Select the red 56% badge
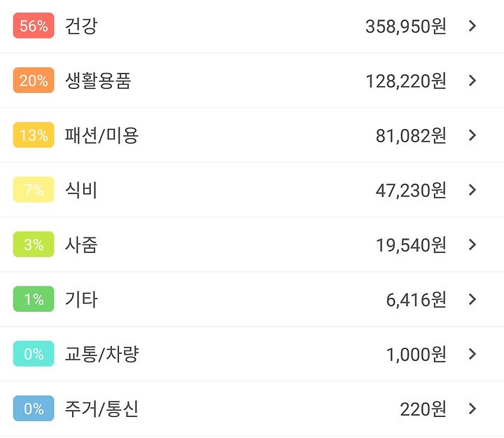 click(x=34, y=25)
